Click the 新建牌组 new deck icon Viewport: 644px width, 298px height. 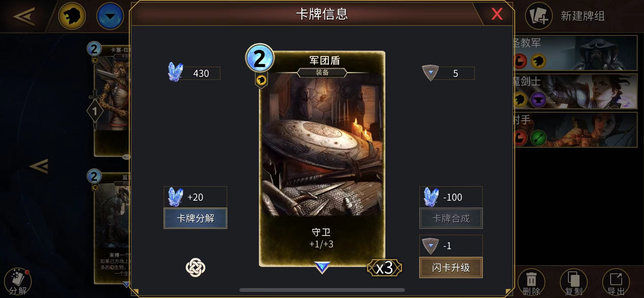[539, 16]
